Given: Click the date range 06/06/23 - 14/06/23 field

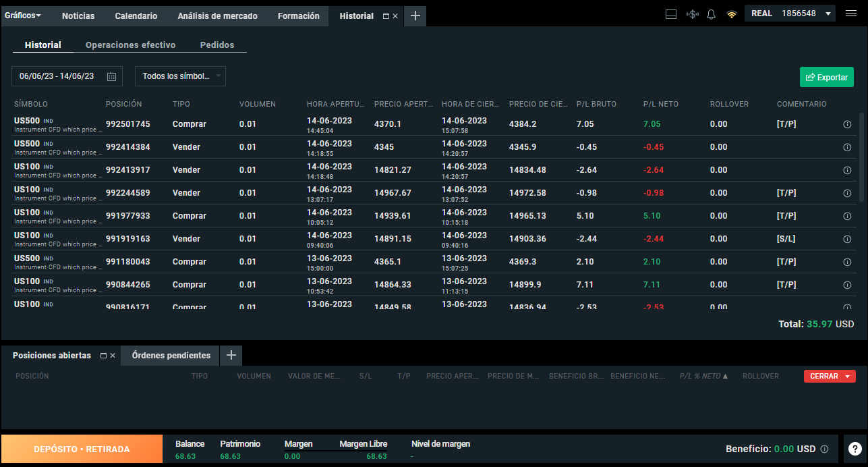Looking at the screenshot, I should coord(67,76).
